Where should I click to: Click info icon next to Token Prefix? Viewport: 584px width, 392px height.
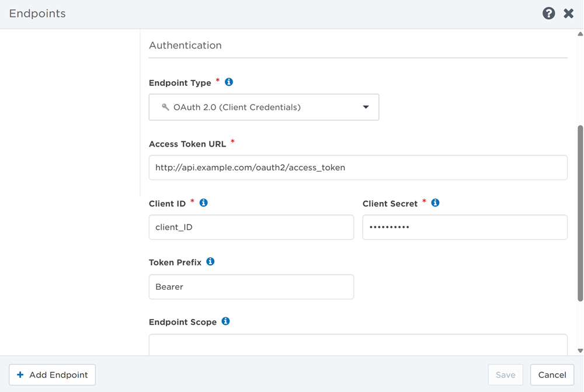click(211, 262)
